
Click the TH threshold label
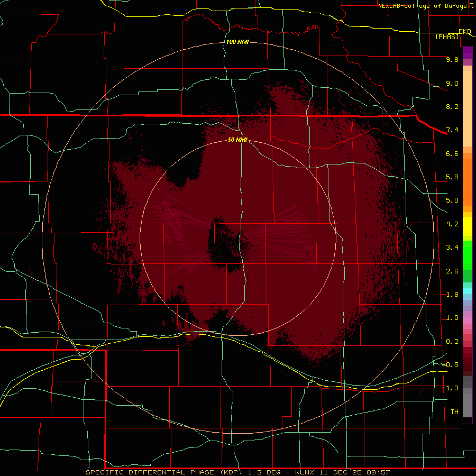[454, 412]
